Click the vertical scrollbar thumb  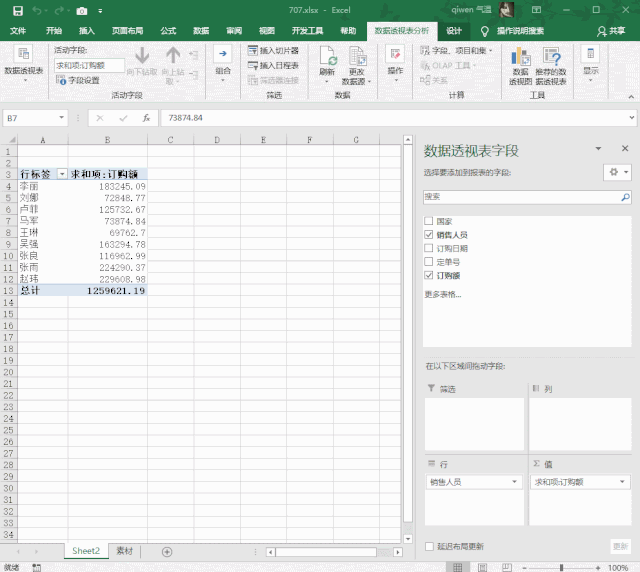point(408,334)
